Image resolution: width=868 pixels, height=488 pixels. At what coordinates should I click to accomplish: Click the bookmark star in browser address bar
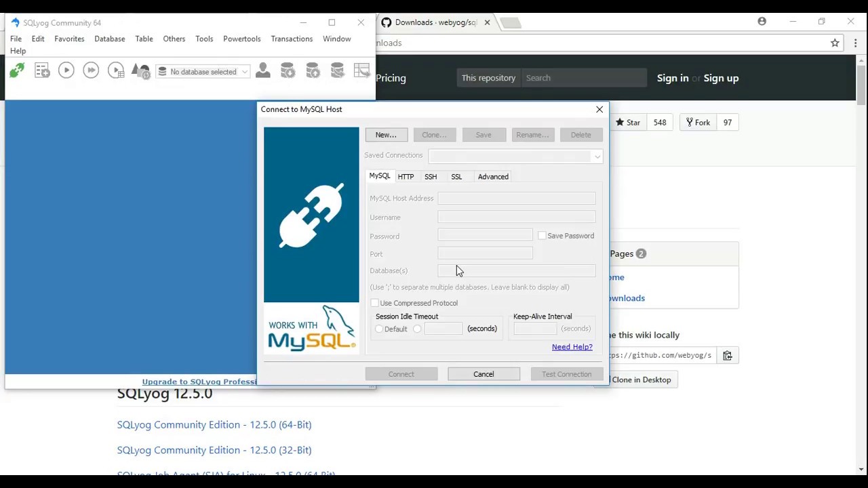coord(835,43)
